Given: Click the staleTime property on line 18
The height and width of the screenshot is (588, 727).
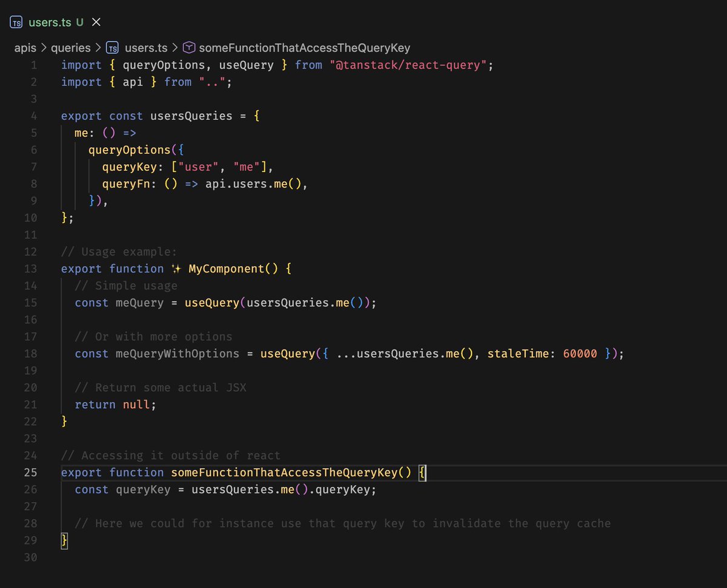Looking at the screenshot, I should tap(518, 353).
